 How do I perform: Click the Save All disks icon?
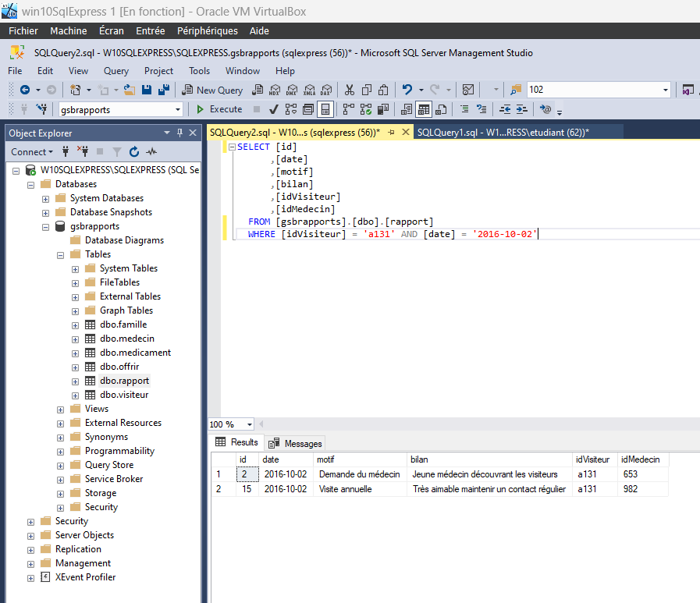click(163, 90)
